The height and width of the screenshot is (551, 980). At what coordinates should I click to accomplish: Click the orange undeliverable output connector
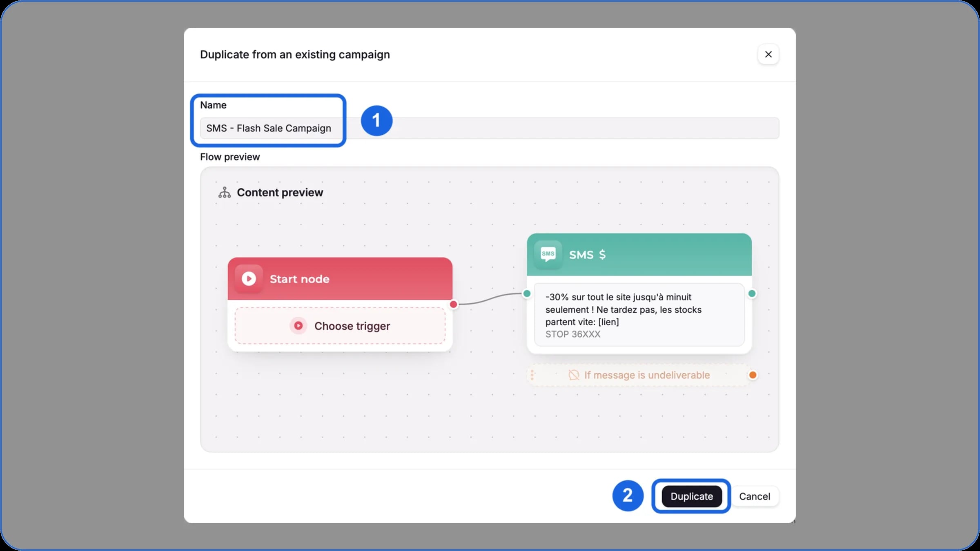click(753, 375)
